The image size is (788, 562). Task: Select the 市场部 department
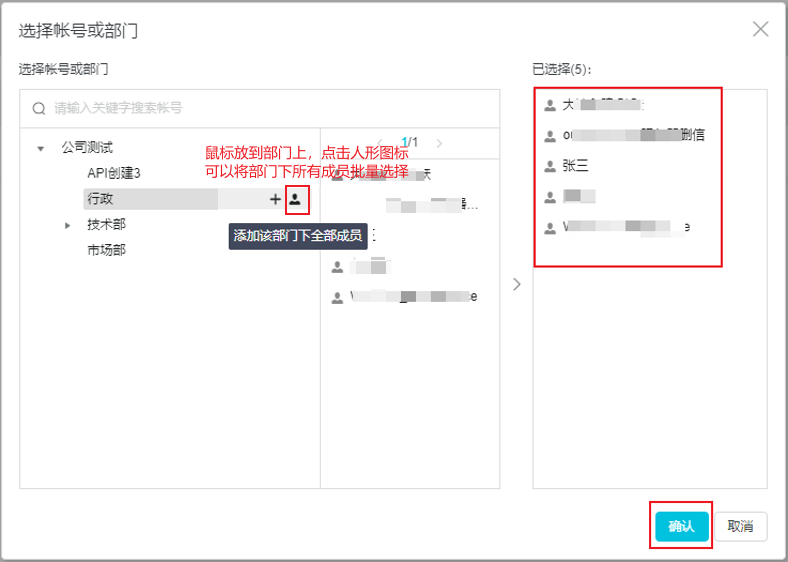click(106, 250)
